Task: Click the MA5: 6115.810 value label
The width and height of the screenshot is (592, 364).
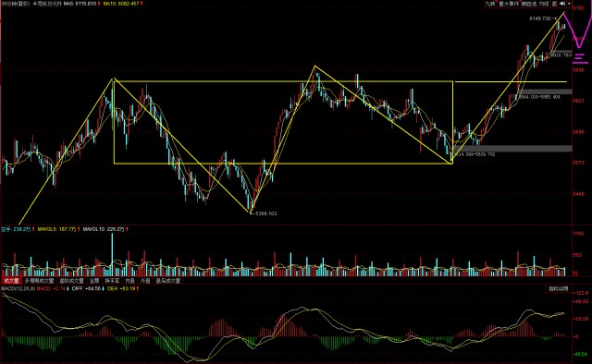Action: click(80, 4)
